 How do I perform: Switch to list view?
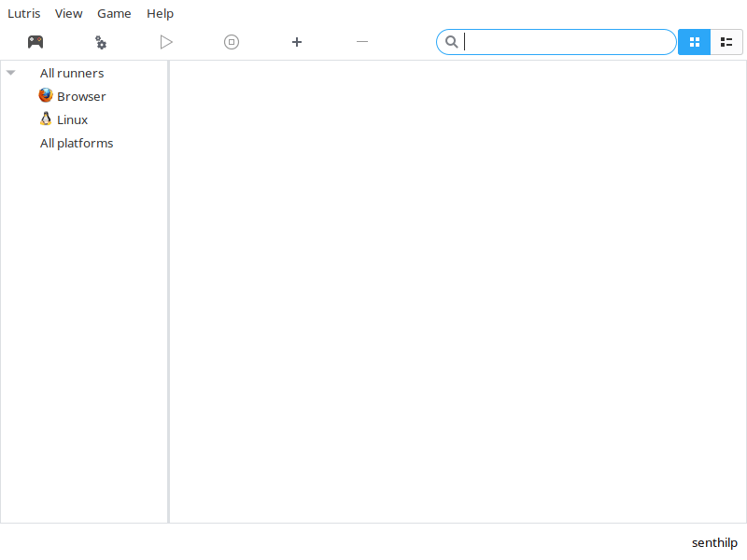coord(726,42)
